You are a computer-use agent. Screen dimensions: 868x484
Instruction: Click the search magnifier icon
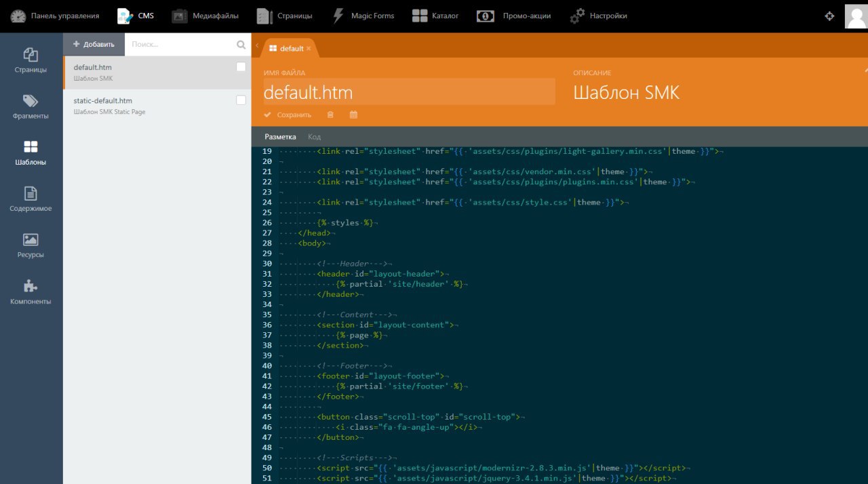coord(241,45)
